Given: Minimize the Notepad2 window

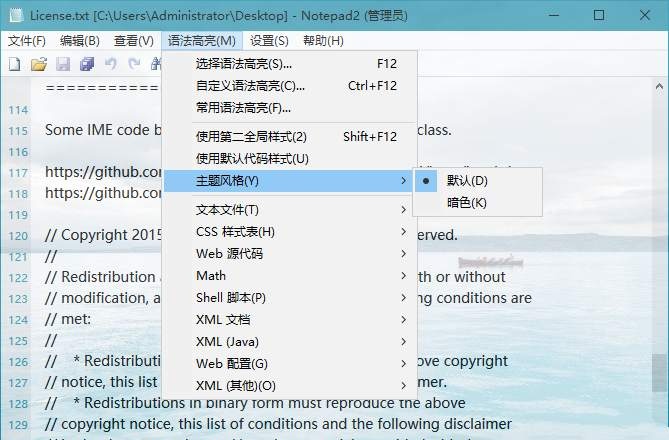Looking at the screenshot, I should pyautogui.click(x=554, y=15).
